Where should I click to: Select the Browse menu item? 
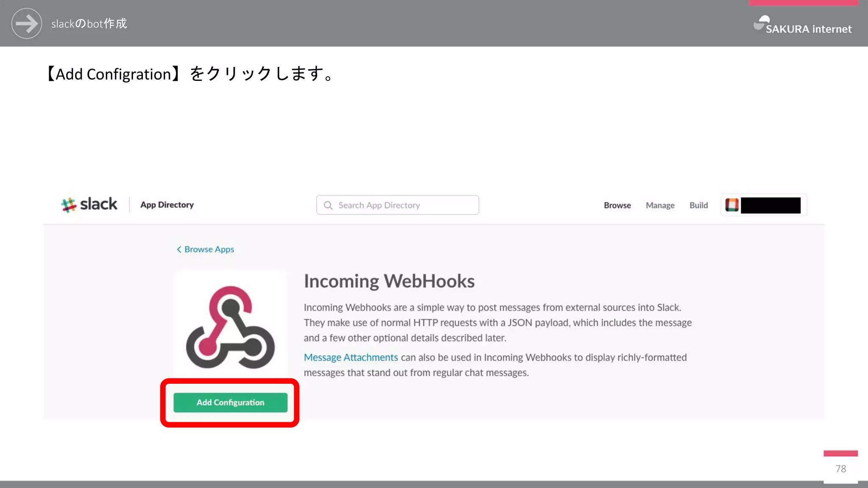click(617, 205)
